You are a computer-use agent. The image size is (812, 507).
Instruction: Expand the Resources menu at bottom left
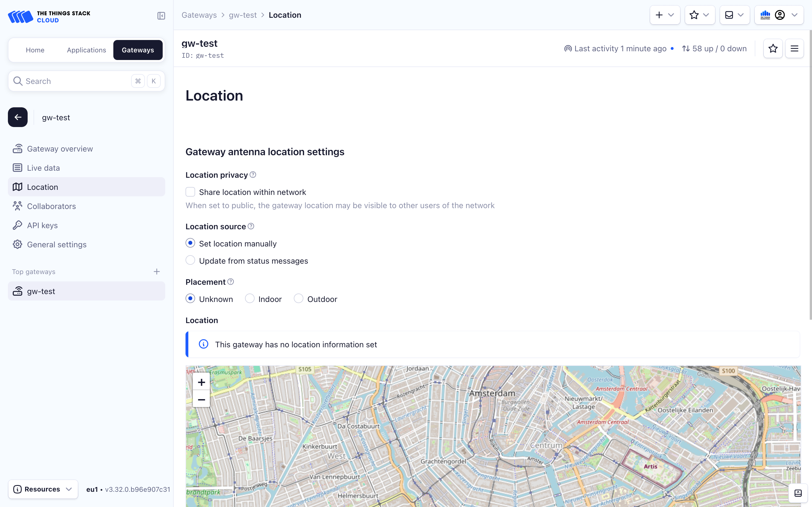point(42,490)
